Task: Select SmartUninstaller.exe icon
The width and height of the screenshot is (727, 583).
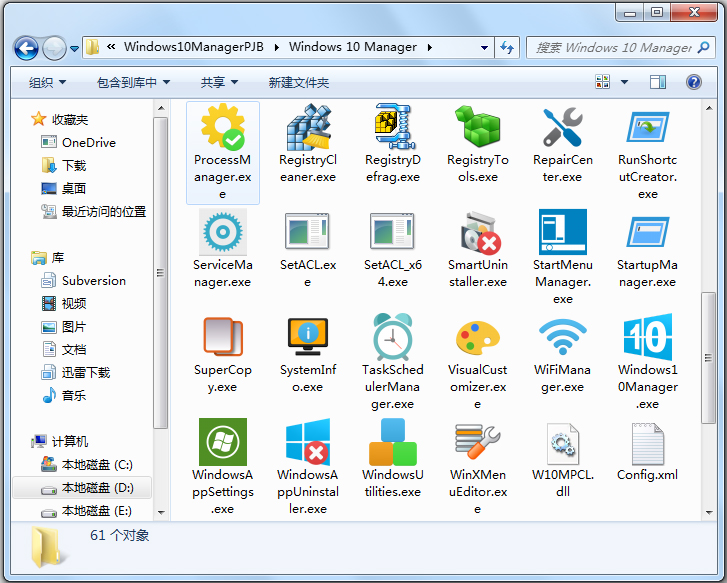Action: click(479, 233)
